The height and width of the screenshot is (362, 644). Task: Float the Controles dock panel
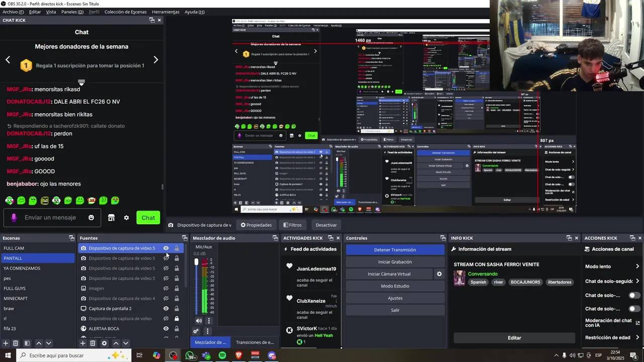(443, 238)
